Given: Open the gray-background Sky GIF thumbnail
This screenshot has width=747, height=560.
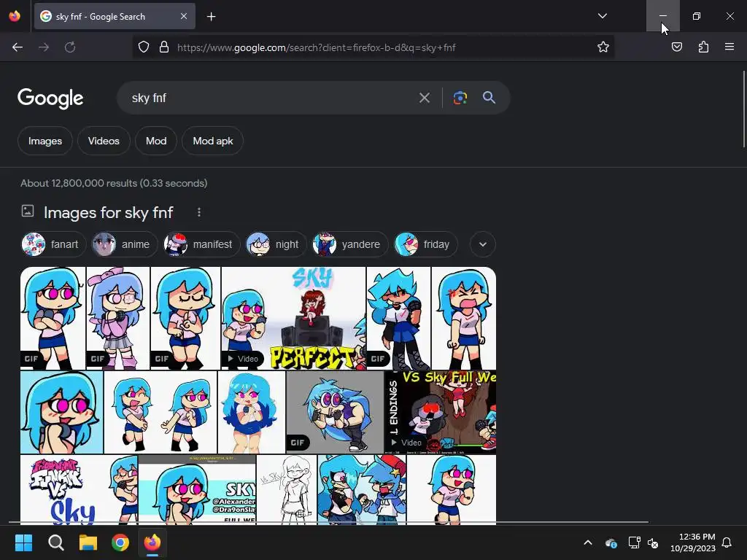Looking at the screenshot, I should (x=335, y=412).
